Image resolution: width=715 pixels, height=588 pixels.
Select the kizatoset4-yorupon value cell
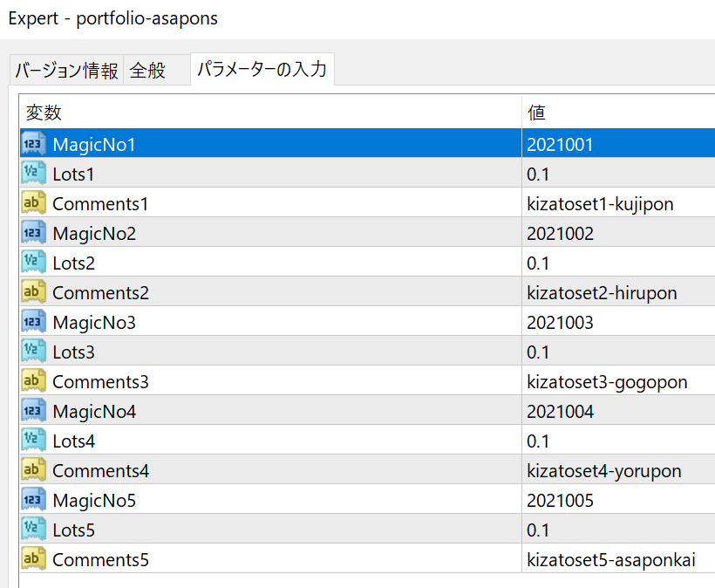coord(603,470)
